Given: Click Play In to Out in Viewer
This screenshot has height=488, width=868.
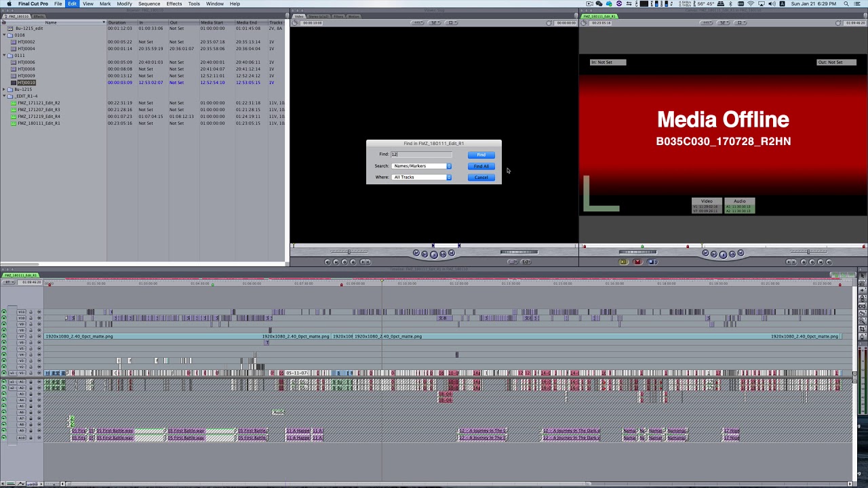Looking at the screenshot, I should 425,254.
